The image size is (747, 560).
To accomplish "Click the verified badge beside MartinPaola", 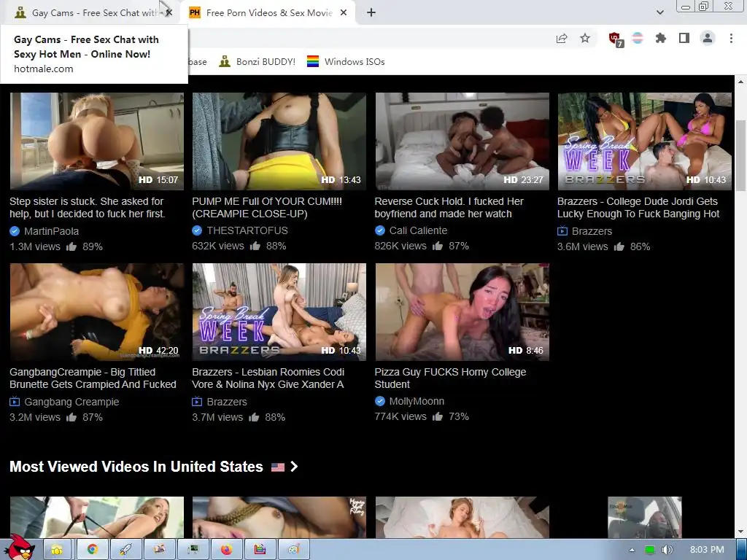I will 15,231.
